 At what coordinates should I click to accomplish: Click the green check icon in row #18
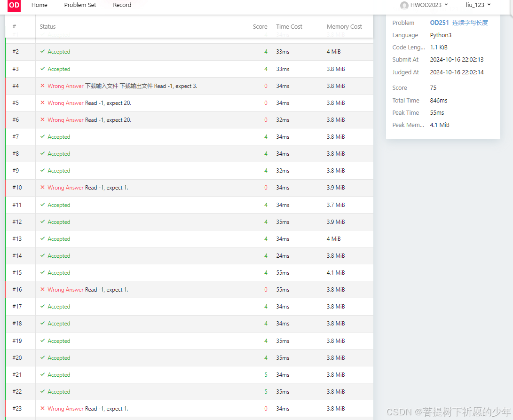click(x=42, y=323)
